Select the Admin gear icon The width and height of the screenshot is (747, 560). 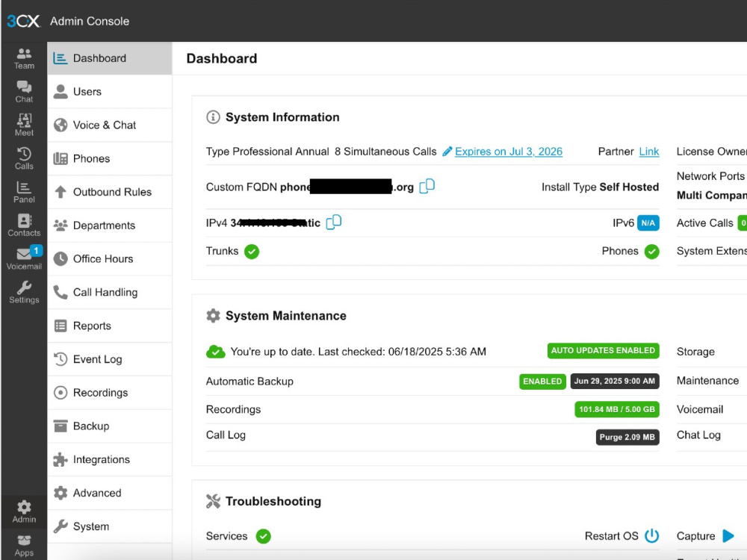coord(24,512)
